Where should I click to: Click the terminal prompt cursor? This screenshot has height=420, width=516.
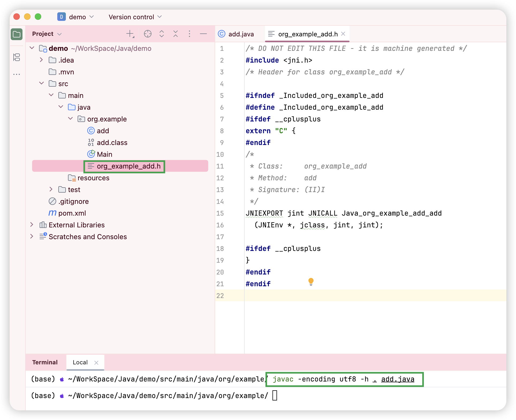[275, 396]
